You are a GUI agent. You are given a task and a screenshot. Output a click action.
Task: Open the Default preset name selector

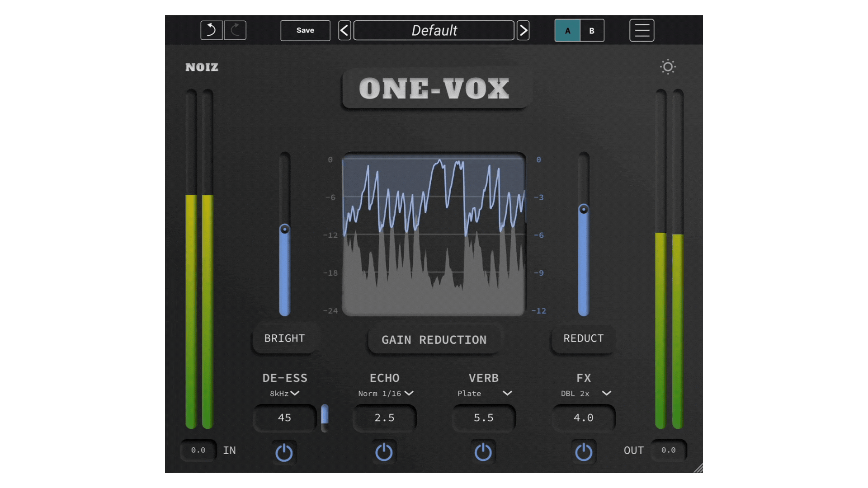point(434,30)
